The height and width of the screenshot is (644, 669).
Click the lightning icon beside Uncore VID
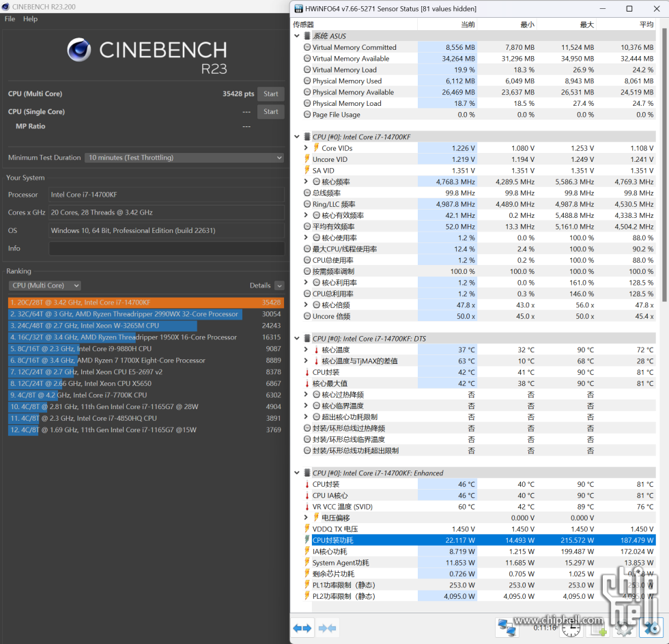pyautogui.click(x=307, y=159)
